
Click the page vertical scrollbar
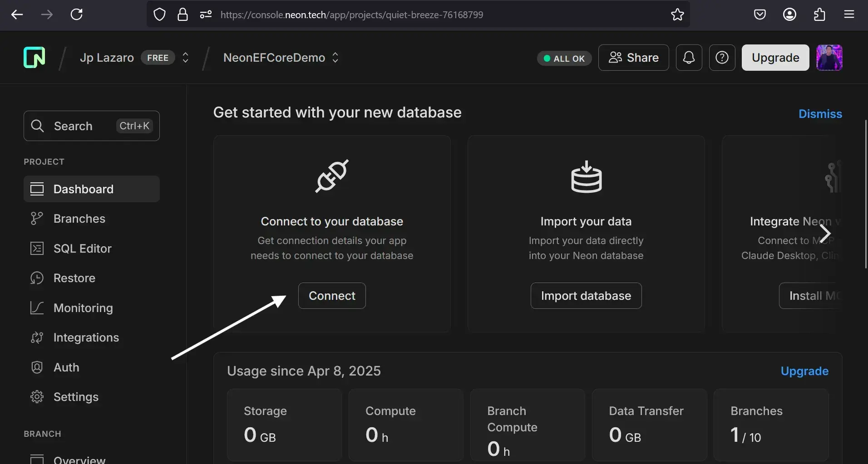[x=866, y=194]
